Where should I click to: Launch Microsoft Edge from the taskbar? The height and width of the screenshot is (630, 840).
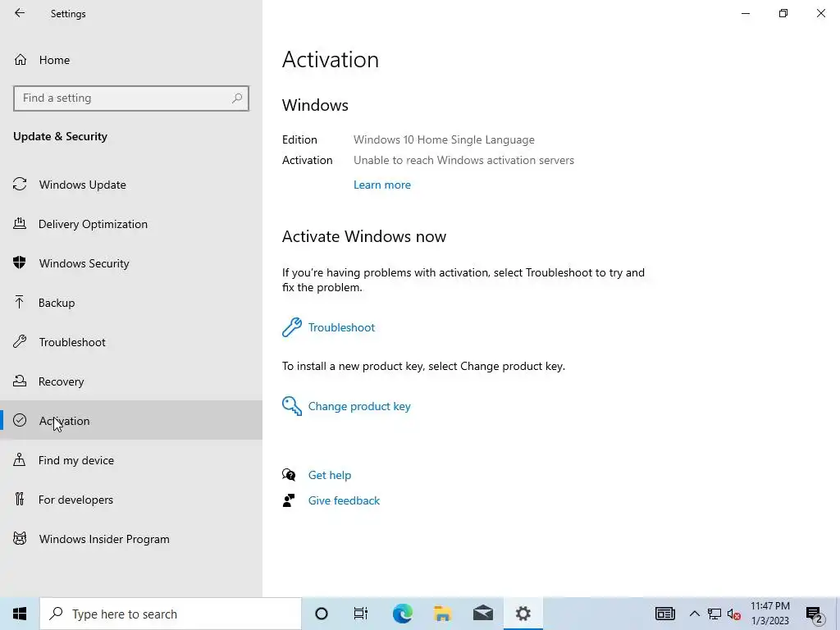point(402,614)
